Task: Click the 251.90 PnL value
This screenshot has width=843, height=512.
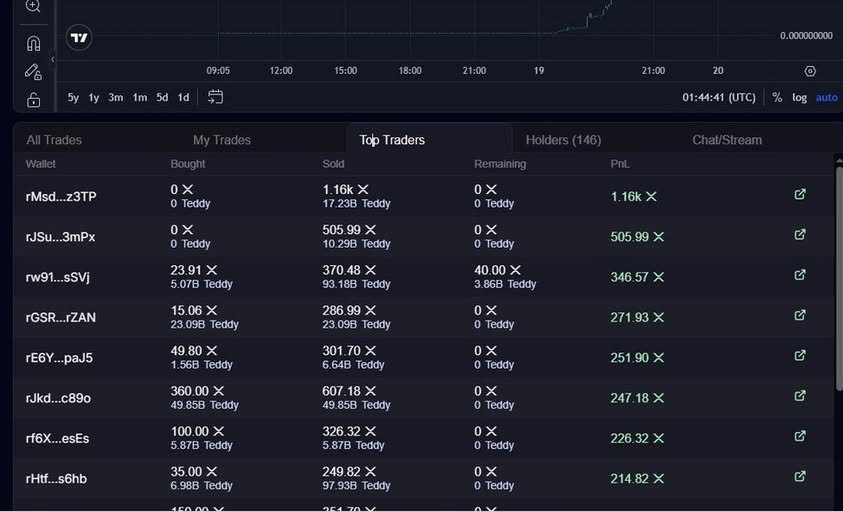Action: coord(637,358)
